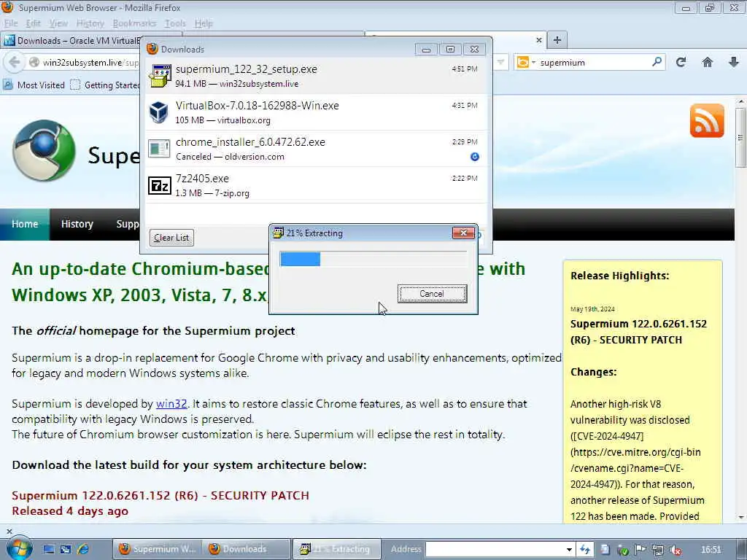The height and width of the screenshot is (560, 747).
Task: Click the 16:51 system clock
Action: 711,550
